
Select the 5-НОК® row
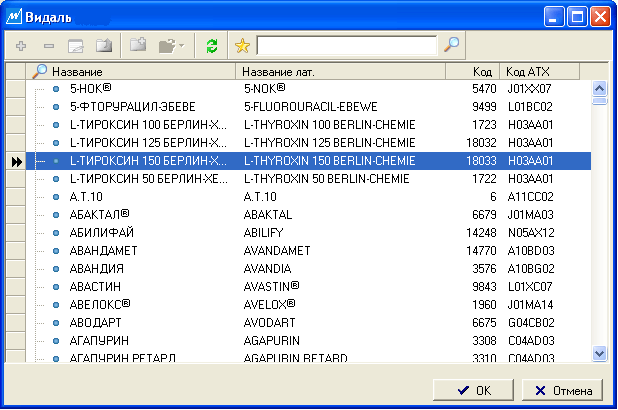tap(308, 89)
